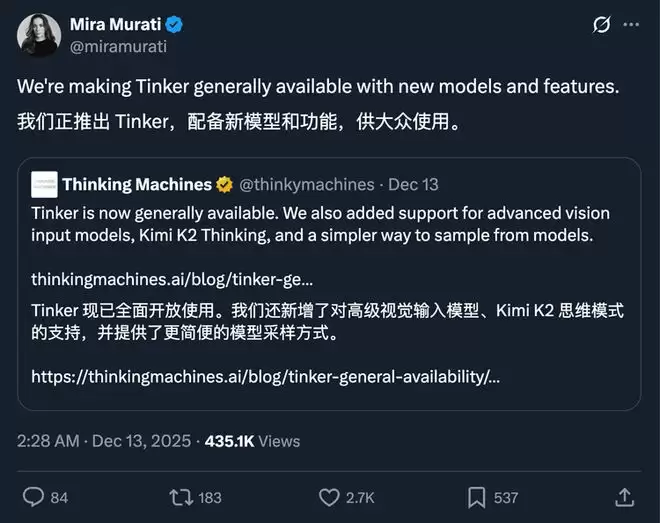Click the Thinking Machines avatar in quote
Screen dimensions: 660x523
coord(44,184)
